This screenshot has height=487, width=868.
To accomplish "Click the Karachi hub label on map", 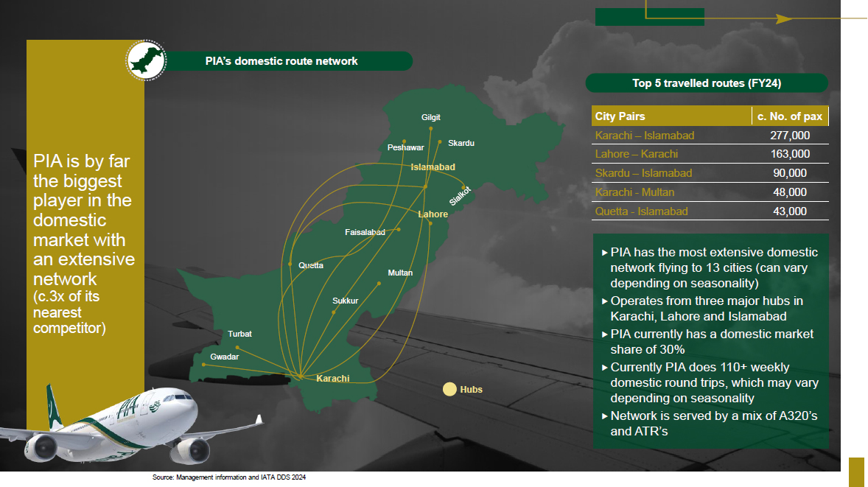I will click(x=333, y=379).
